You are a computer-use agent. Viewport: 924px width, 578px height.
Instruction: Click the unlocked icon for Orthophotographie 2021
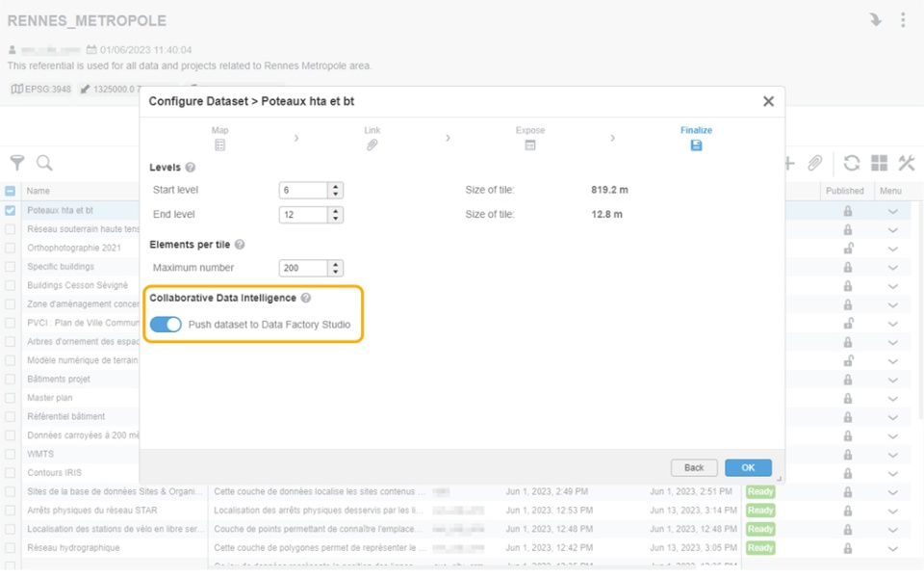click(848, 249)
